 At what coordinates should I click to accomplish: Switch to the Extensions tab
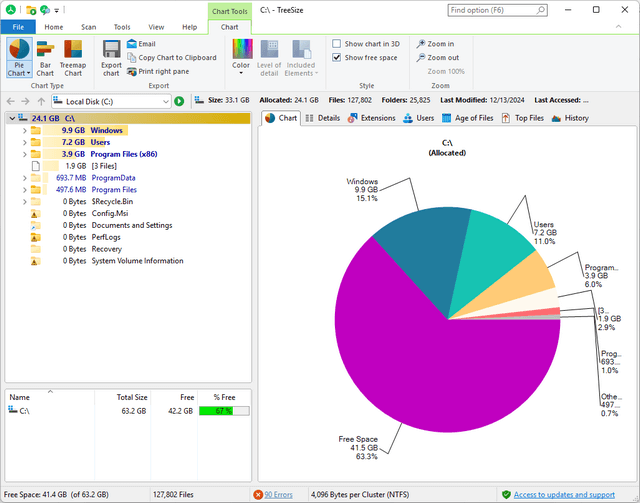(x=371, y=118)
